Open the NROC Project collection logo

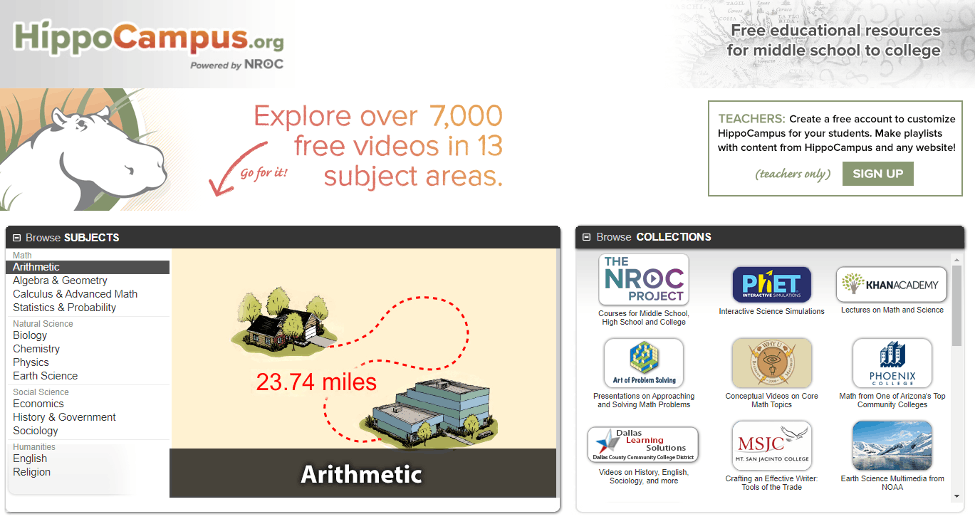(x=644, y=280)
